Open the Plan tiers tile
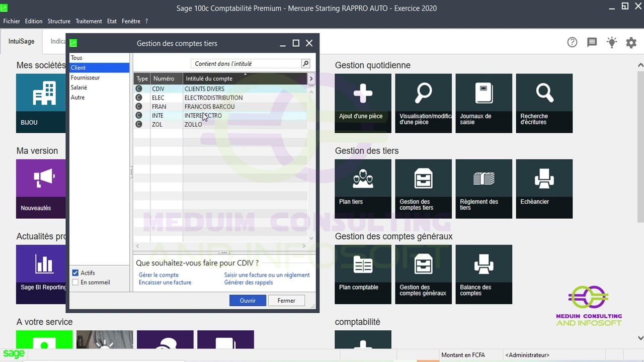This screenshot has height=362, width=644. 363,189
